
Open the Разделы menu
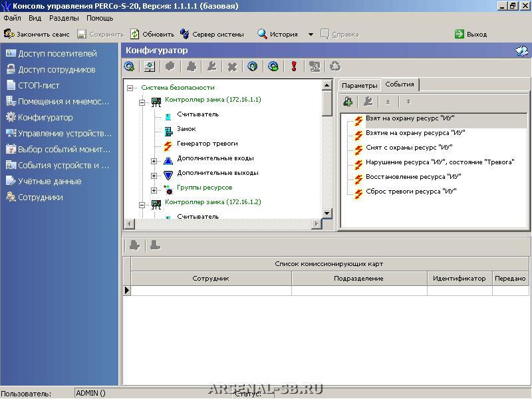tap(63, 18)
